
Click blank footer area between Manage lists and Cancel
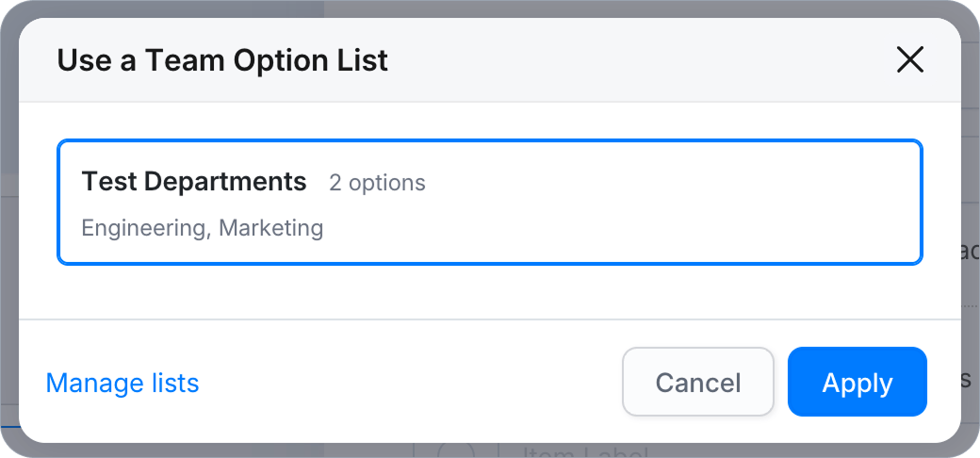(406, 382)
